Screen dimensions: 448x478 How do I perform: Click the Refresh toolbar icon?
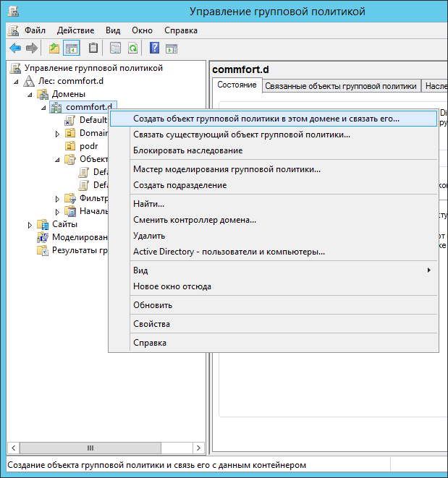[x=132, y=48]
